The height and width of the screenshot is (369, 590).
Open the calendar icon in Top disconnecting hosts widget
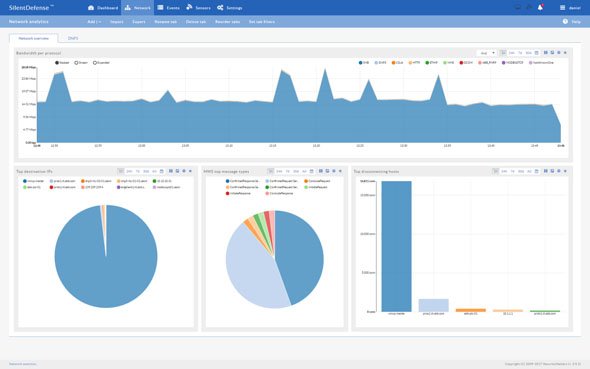(537, 171)
